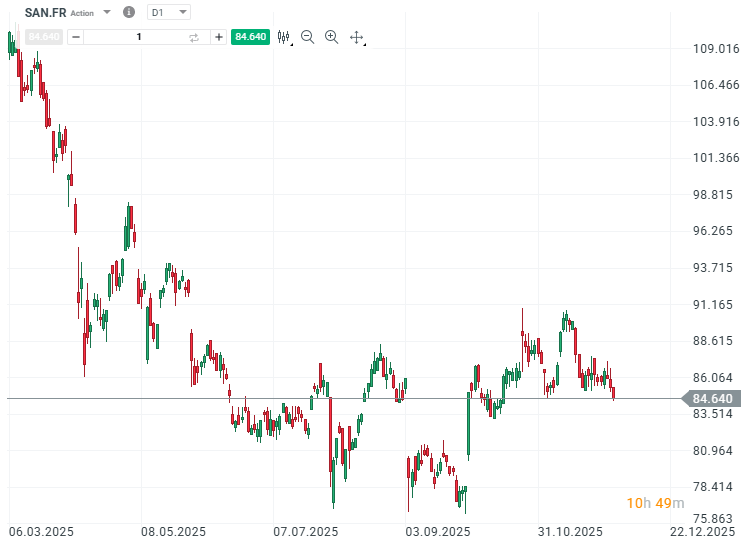Increase volume with the plus button
The height and width of the screenshot is (543, 747).
(x=219, y=37)
